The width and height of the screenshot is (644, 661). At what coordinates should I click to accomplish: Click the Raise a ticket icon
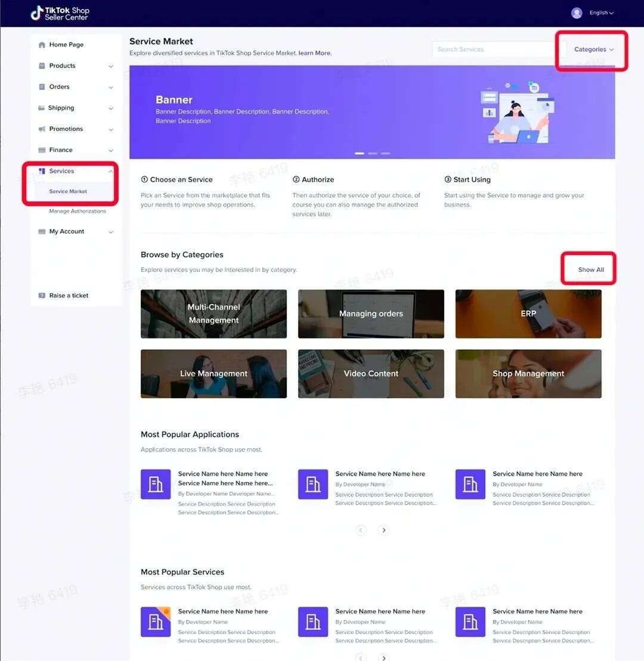42,295
